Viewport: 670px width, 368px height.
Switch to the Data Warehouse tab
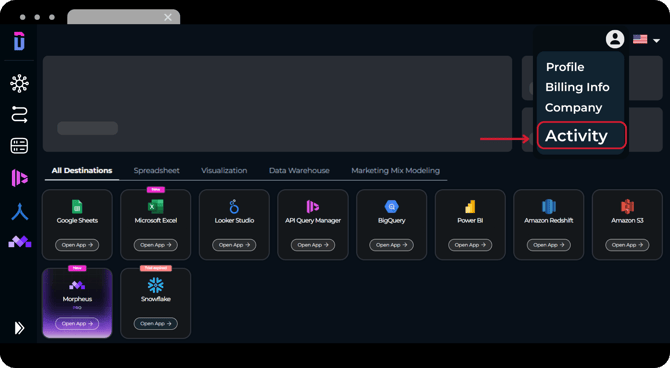tap(299, 171)
